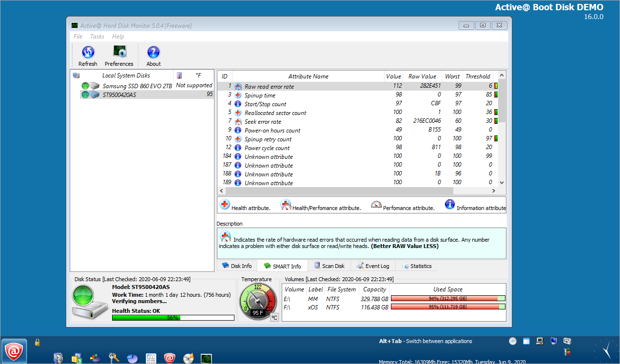Click the Refresh toolbar icon
This screenshot has height=364, width=620.
(x=88, y=52)
